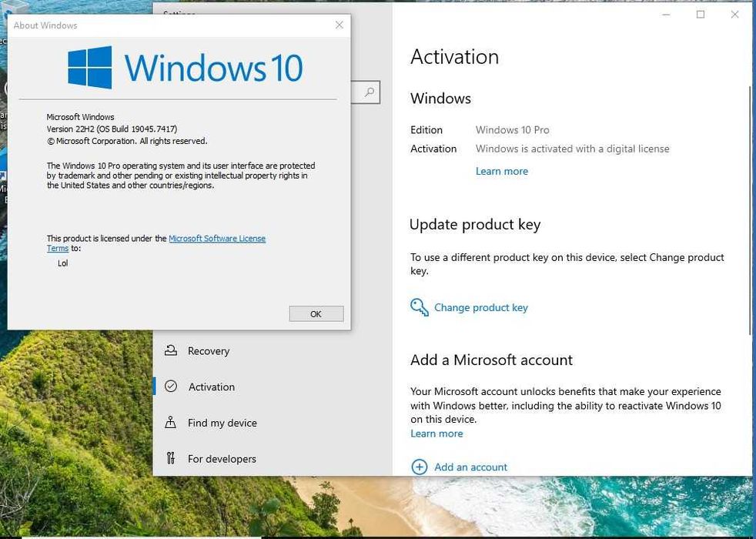756x539 pixels.
Task: Click the 'Add a Microsoft account' heading
Action: (491, 360)
